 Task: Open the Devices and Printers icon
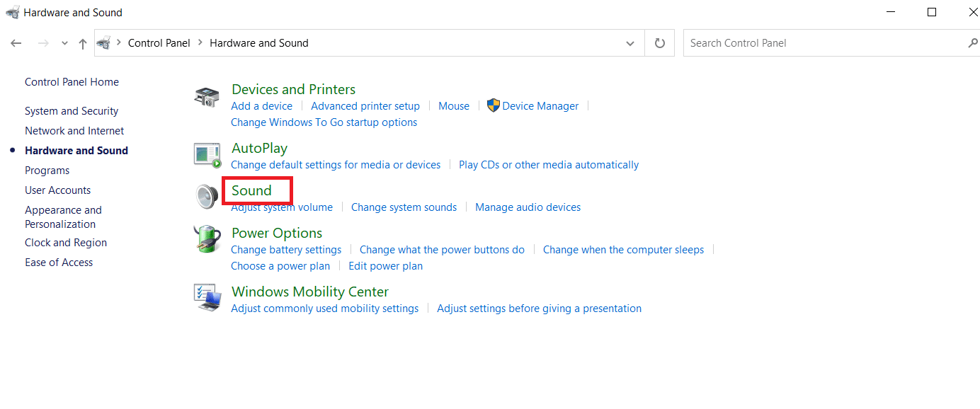(207, 97)
